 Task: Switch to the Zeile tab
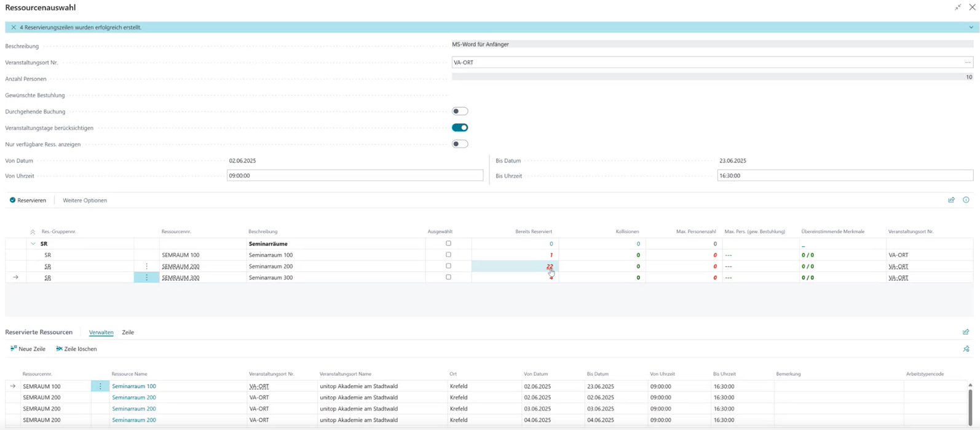tap(128, 332)
